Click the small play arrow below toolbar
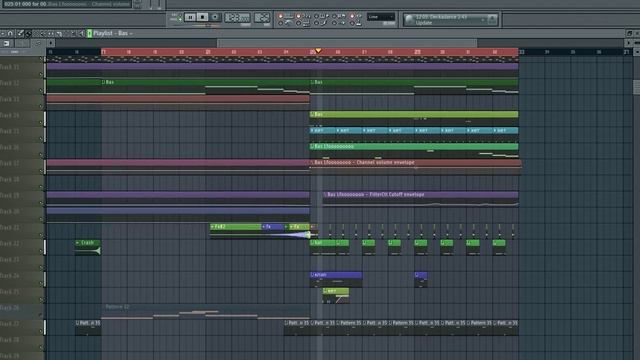Screen dimensions: 640x360 51,43
